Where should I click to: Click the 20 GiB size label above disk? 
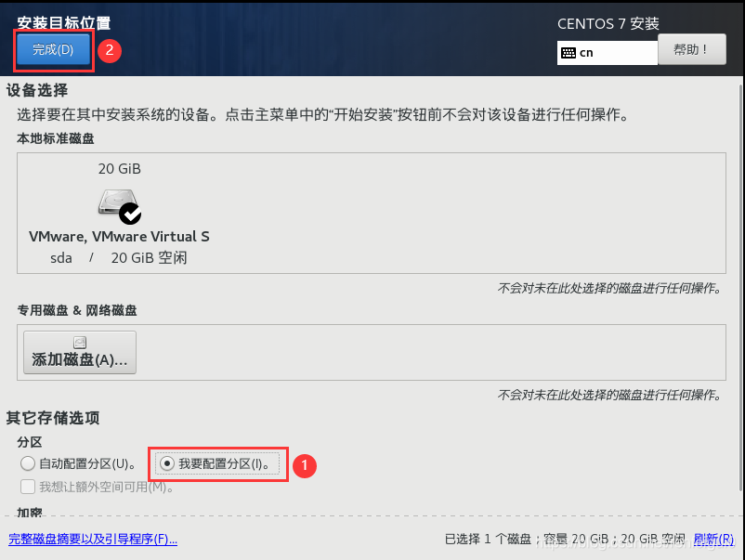(x=120, y=169)
